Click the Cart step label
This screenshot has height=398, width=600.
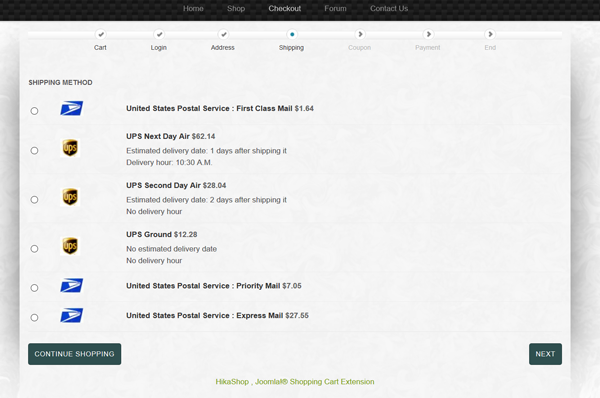click(100, 47)
